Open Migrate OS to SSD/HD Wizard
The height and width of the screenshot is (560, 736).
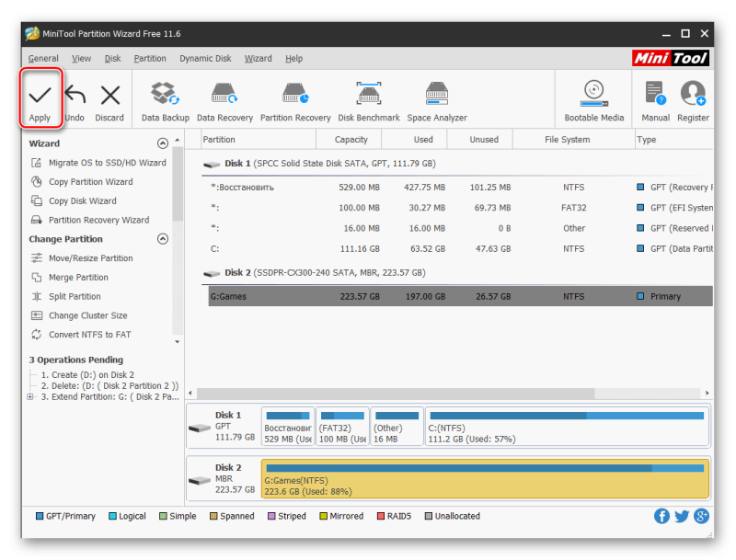[x=98, y=163]
